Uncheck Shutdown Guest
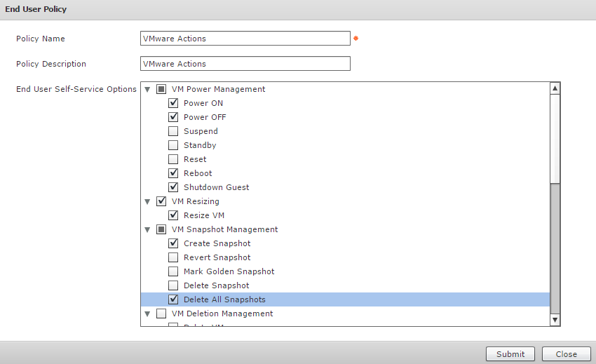The height and width of the screenshot is (364, 596). (x=173, y=187)
